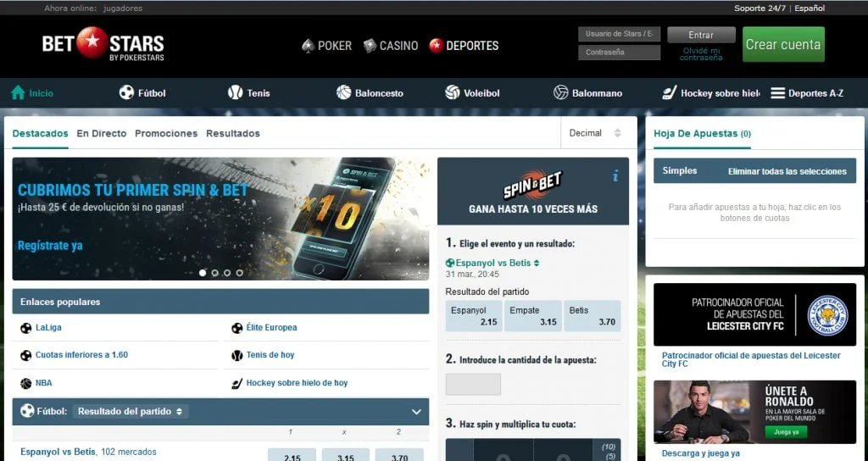868x461 pixels.
Task: Click the Voleibol ball icon in navigation bar
Action: click(453, 92)
